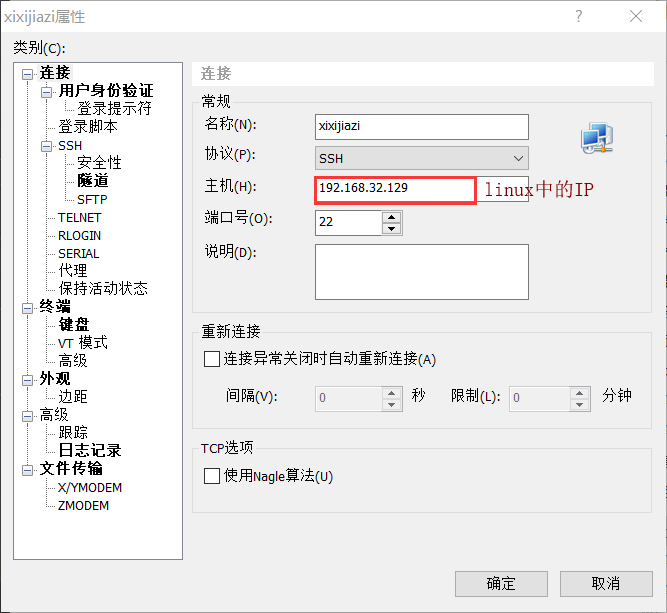Screen dimensions: 667x613
Task: Decrease the 限制 minutes spinner
Action: (x=579, y=405)
